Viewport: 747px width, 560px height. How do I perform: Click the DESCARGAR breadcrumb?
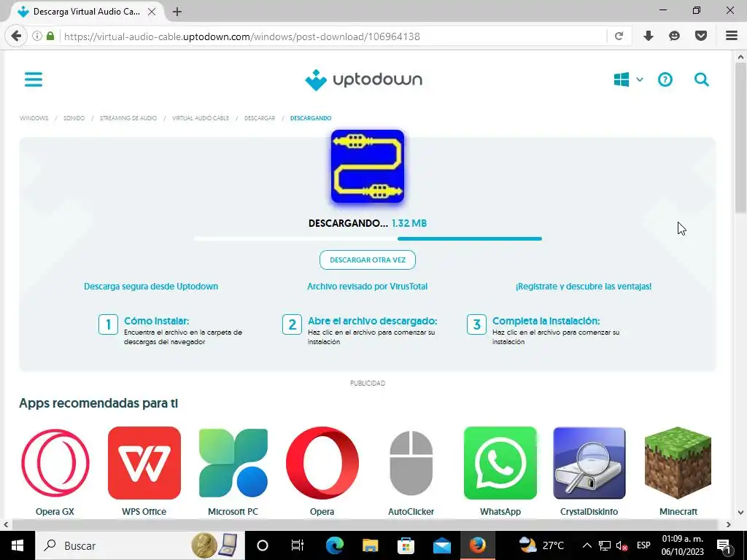click(260, 118)
